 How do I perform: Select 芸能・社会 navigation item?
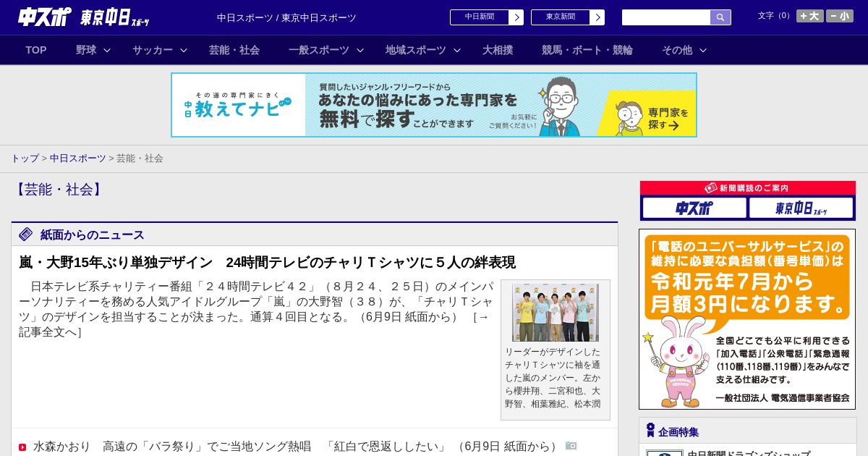[234, 50]
